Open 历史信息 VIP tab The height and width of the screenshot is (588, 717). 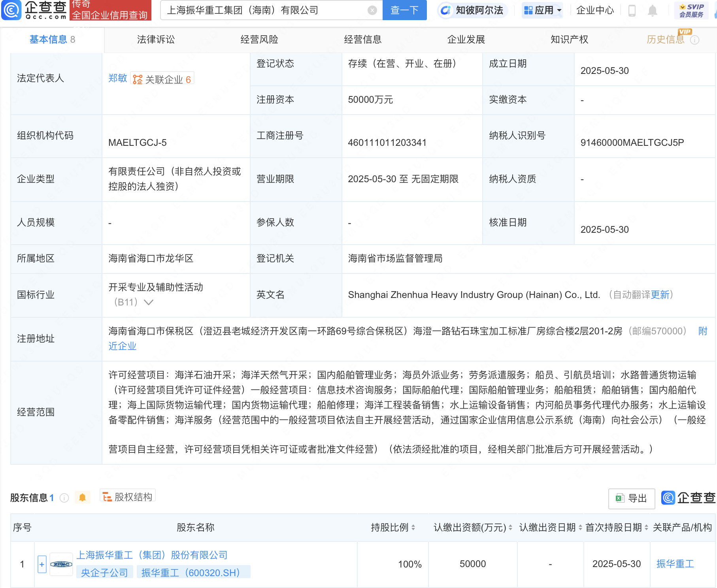pyautogui.click(x=666, y=40)
